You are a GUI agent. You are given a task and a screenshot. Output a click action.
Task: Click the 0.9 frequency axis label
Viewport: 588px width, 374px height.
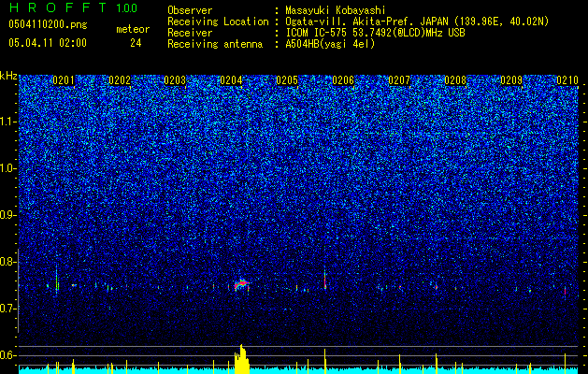7,215
